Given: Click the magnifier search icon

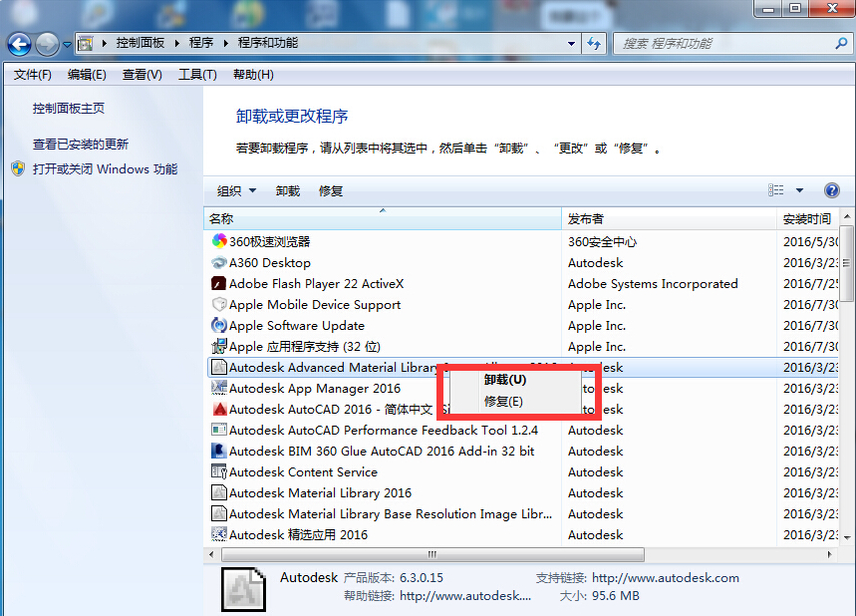Looking at the screenshot, I should [841, 43].
